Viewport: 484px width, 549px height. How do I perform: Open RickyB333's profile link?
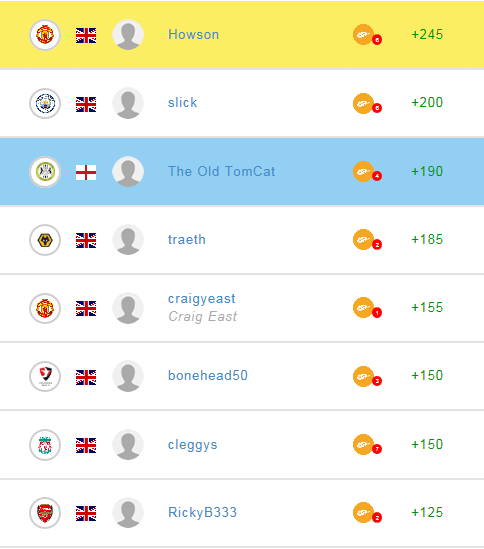pos(202,512)
